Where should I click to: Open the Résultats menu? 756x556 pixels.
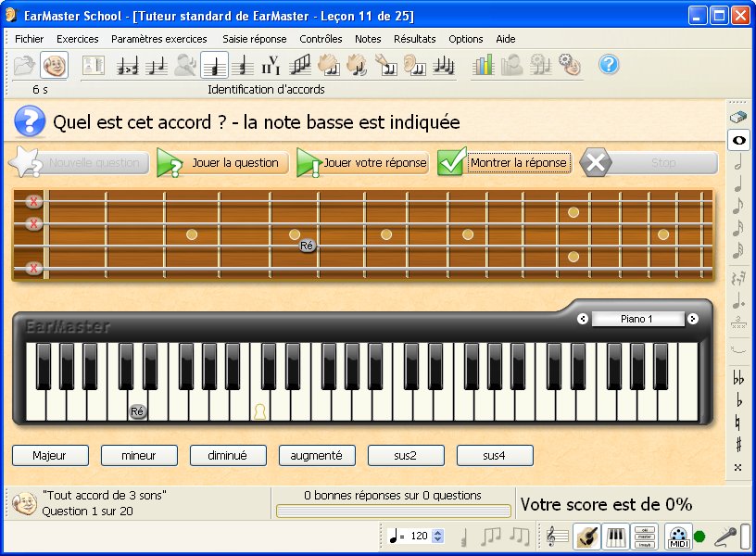(x=414, y=39)
